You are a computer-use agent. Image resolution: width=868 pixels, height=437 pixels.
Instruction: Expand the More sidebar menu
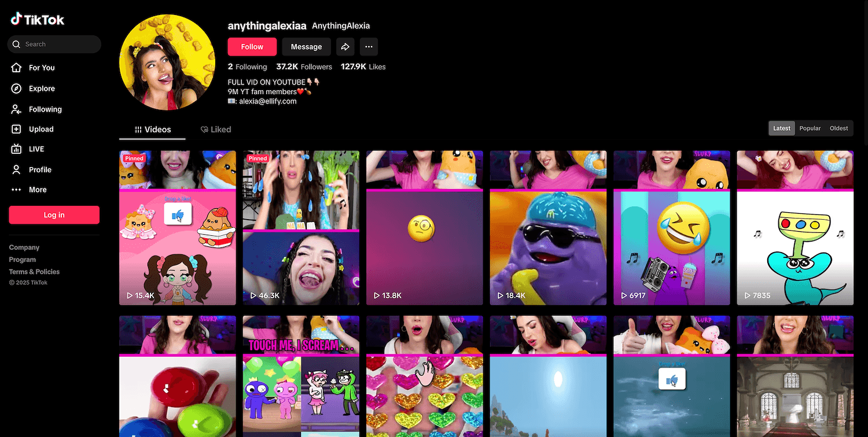tap(38, 190)
